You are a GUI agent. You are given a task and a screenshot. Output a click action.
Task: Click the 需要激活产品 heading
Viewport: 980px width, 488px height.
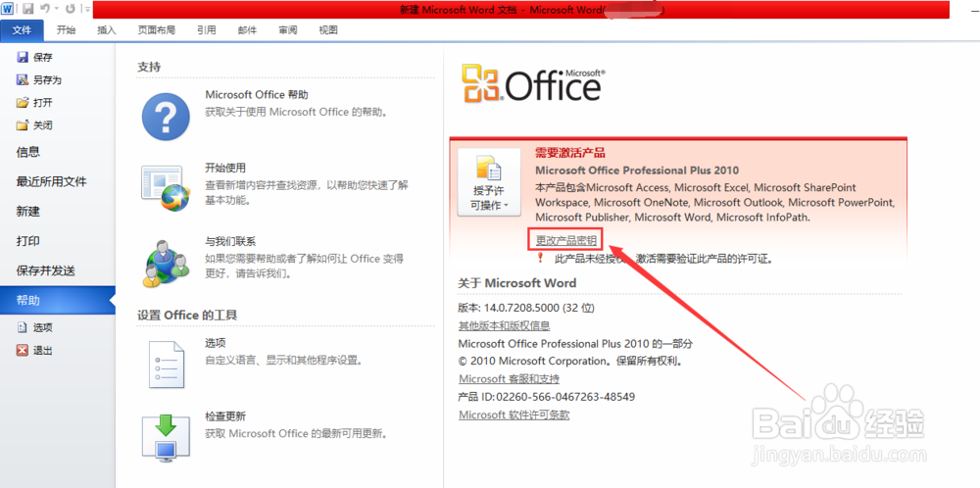[570, 153]
